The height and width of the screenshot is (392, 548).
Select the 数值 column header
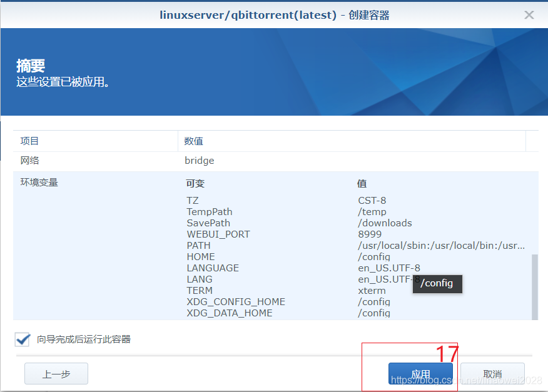tap(352, 141)
